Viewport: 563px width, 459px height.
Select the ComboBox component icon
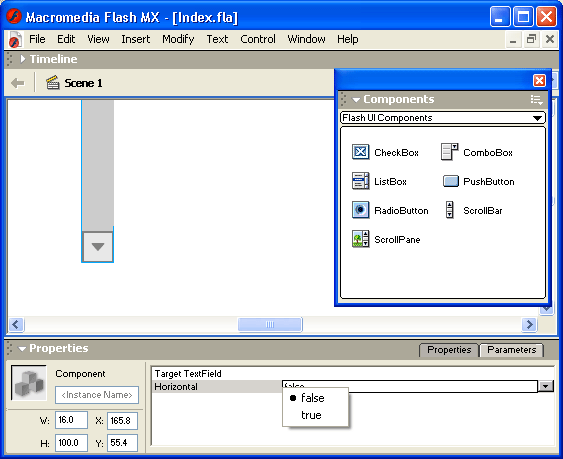(449, 152)
